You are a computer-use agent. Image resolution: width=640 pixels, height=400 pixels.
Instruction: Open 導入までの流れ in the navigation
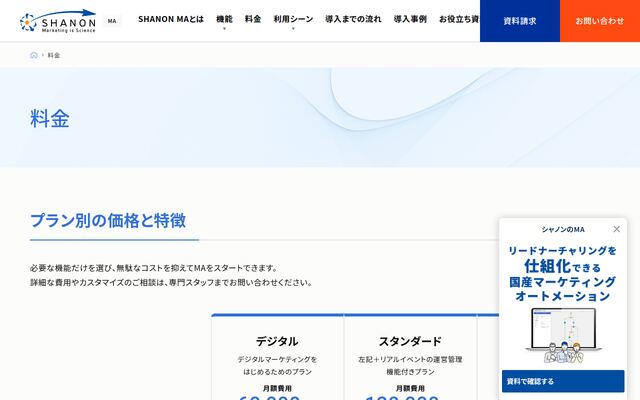click(353, 19)
